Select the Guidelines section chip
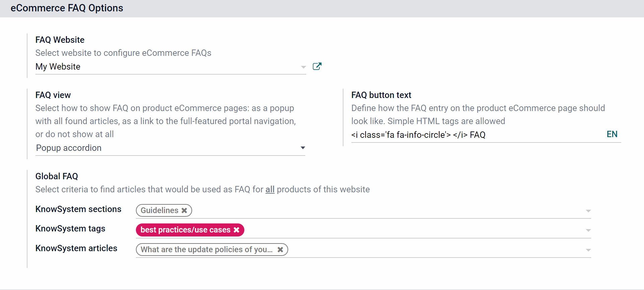 point(160,210)
